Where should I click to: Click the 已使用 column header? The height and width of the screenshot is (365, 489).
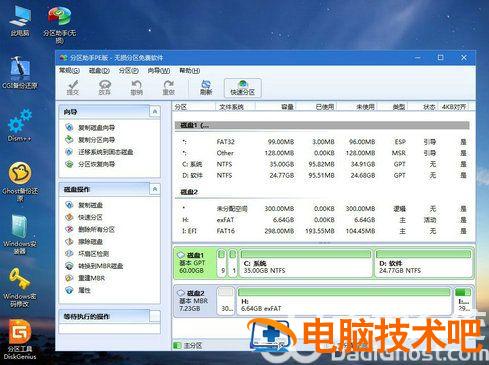[317, 107]
